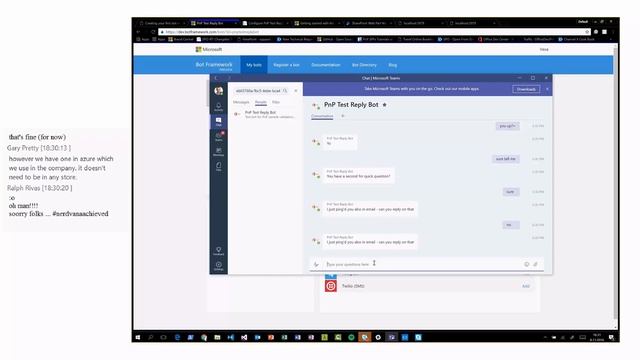Switch to the Messages search tab
Screen dimensions: 640x360
[x=241, y=102]
